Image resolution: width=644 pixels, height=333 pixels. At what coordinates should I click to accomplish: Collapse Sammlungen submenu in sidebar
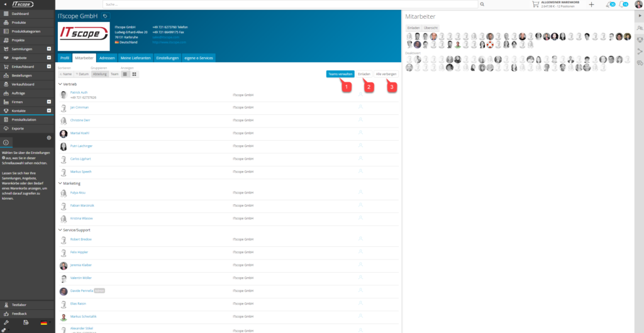coord(49,49)
